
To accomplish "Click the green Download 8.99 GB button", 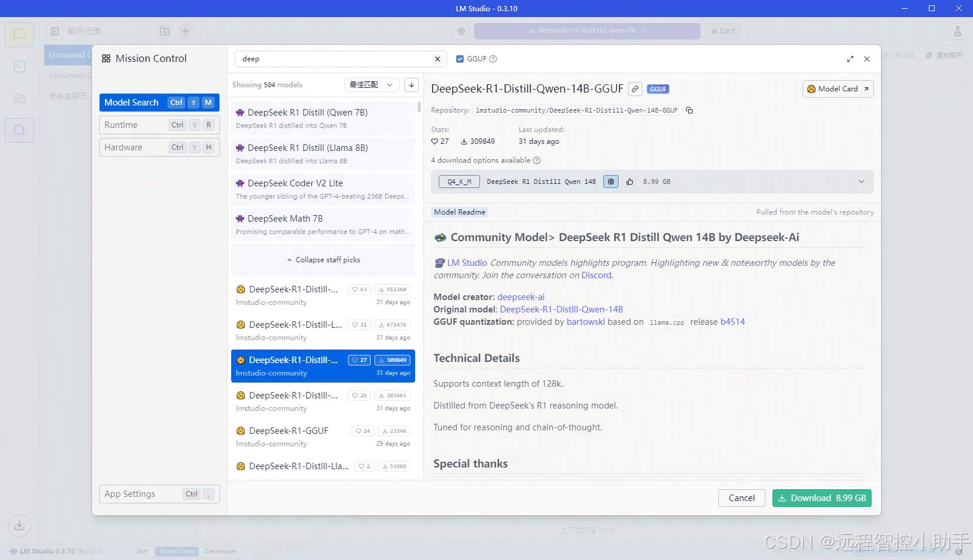I will tap(822, 498).
